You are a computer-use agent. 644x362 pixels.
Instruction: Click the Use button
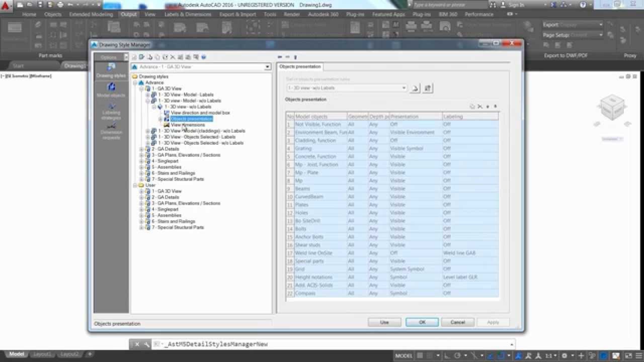pyautogui.click(x=384, y=322)
